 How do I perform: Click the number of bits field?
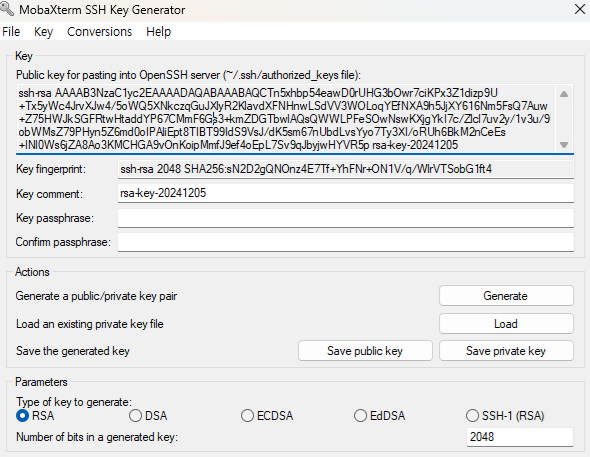520,437
